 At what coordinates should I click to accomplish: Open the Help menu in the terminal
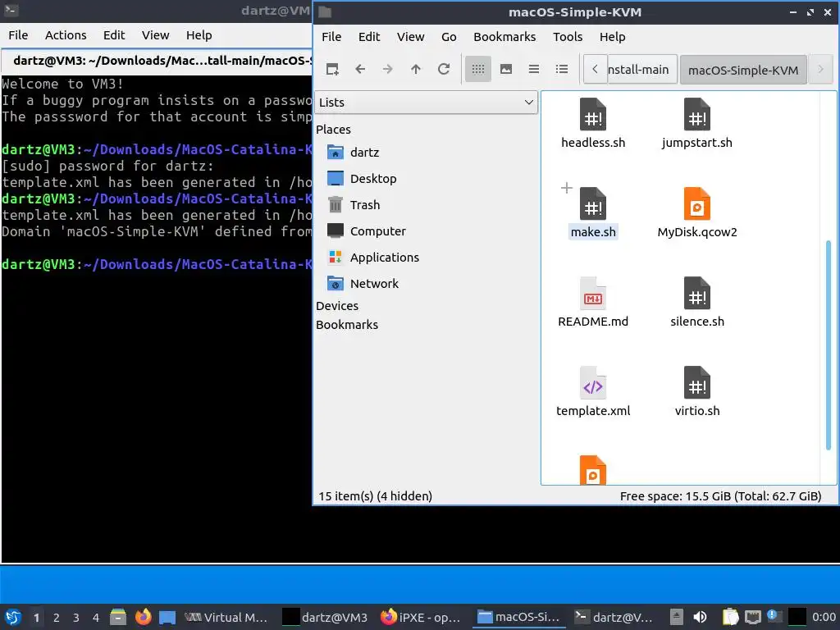click(x=199, y=35)
